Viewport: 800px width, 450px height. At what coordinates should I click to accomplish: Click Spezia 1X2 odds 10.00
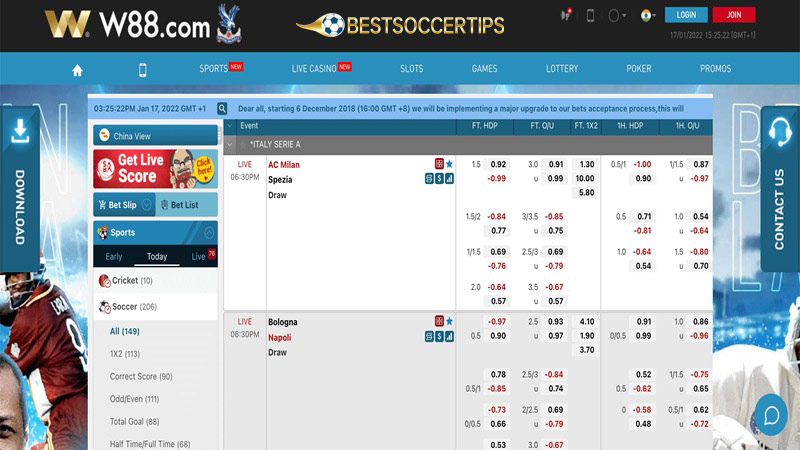click(585, 179)
